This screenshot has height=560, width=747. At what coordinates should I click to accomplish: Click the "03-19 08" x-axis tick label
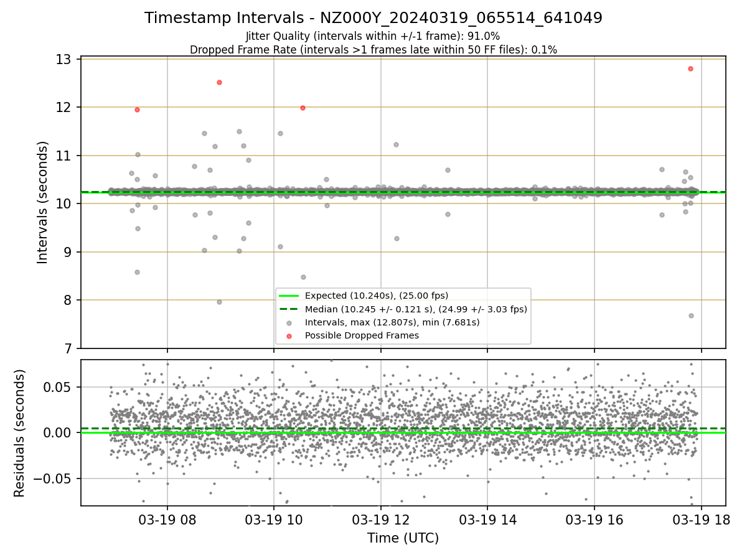167,520
